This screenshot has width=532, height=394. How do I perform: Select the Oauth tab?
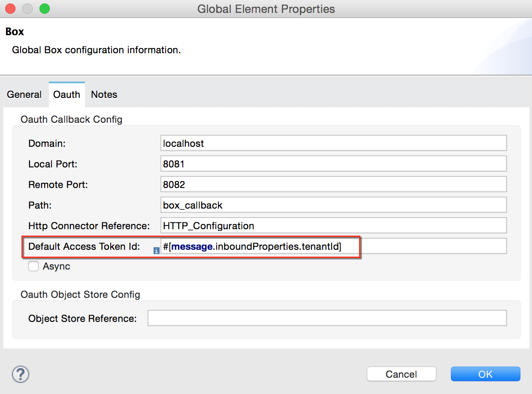pos(66,94)
